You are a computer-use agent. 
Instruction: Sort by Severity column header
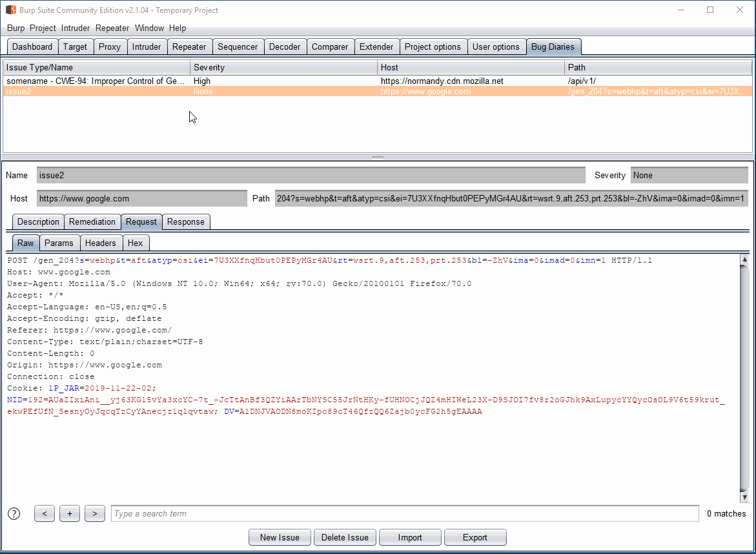(x=283, y=68)
